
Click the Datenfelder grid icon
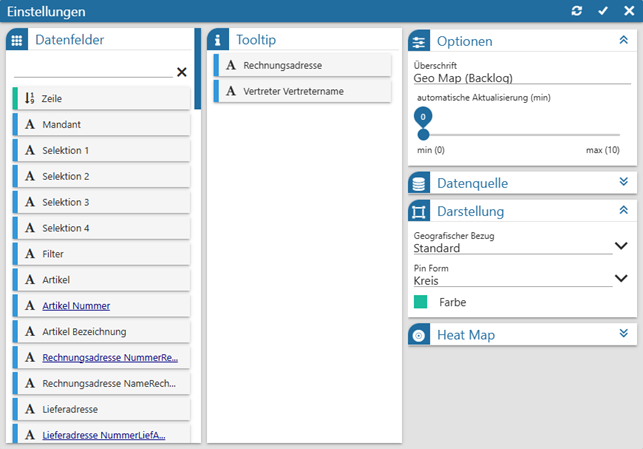click(x=17, y=40)
